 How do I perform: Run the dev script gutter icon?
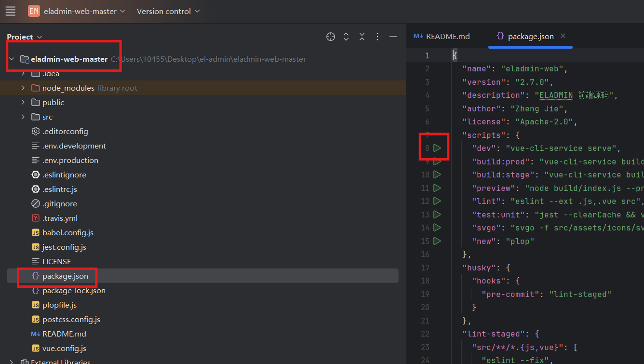437,148
